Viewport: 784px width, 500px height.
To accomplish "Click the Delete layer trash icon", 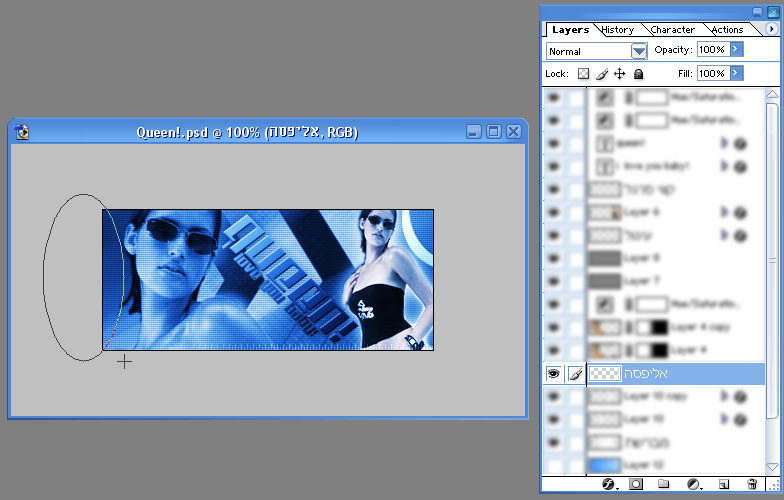I will click(x=752, y=485).
